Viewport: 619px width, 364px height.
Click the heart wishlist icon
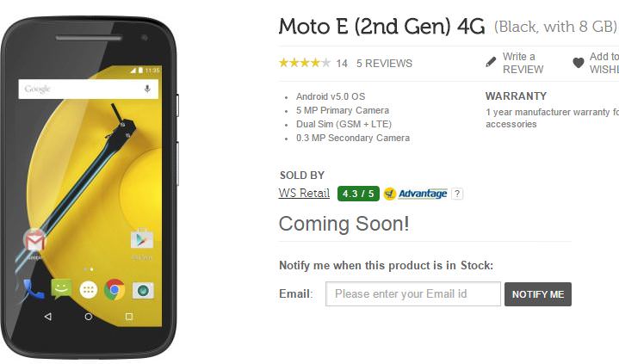click(x=579, y=63)
